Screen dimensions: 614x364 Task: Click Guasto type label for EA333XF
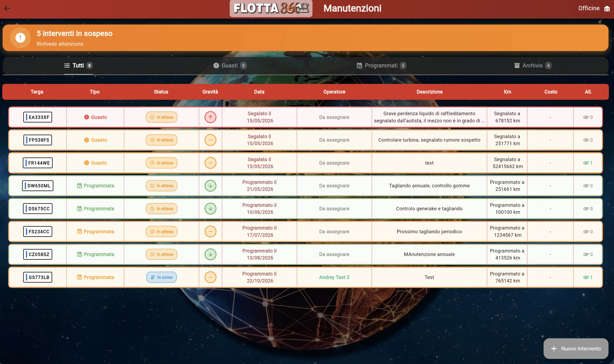coord(95,117)
